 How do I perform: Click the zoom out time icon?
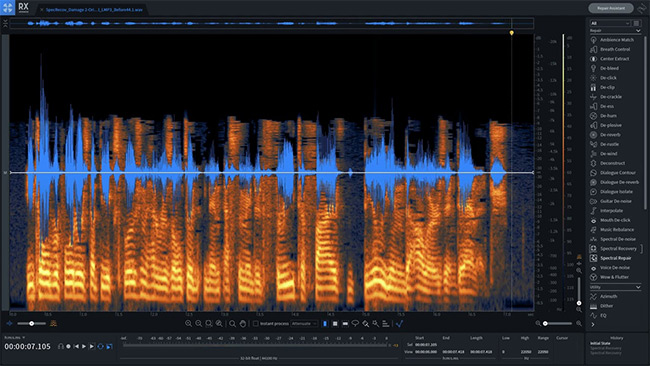199,324
